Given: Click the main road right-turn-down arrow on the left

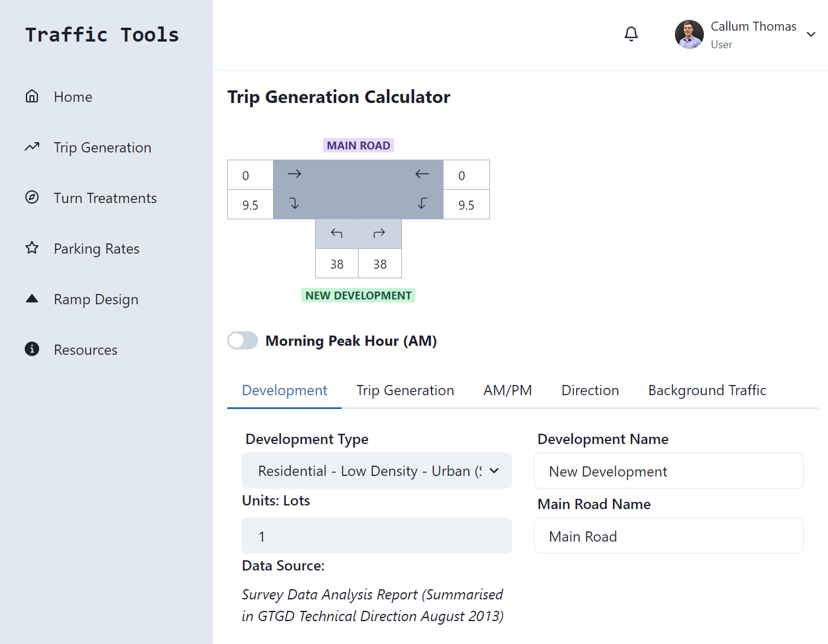Looking at the screenshot, I should [294, 204].
